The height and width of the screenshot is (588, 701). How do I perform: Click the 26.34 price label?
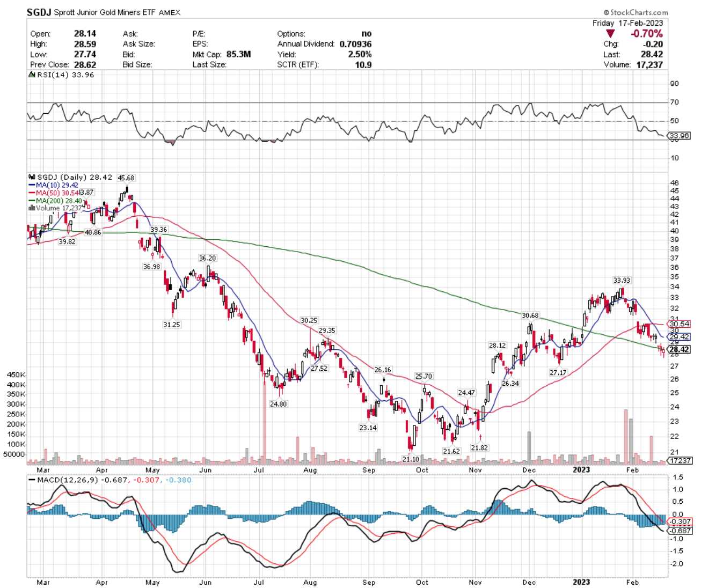(x=510, y=384)
